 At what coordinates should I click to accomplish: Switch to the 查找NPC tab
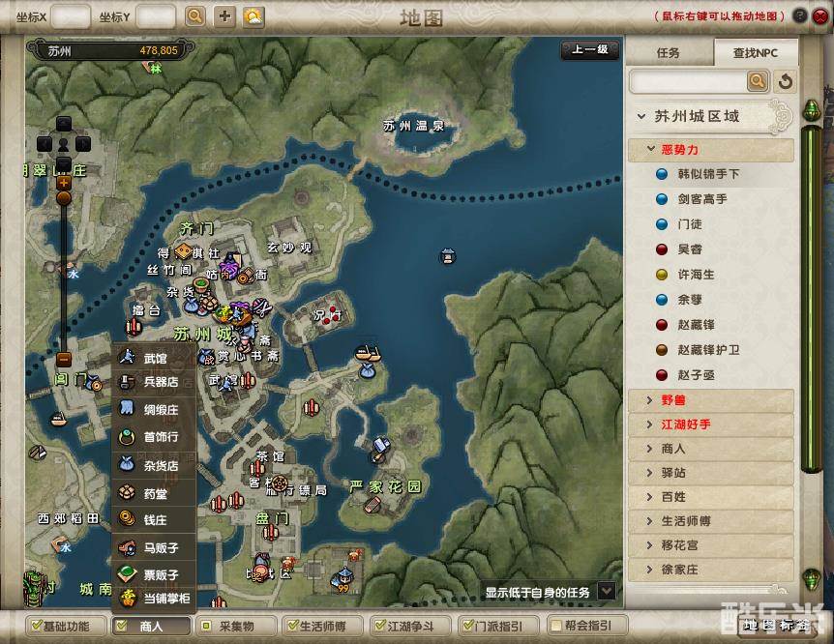tap(756, 52)
